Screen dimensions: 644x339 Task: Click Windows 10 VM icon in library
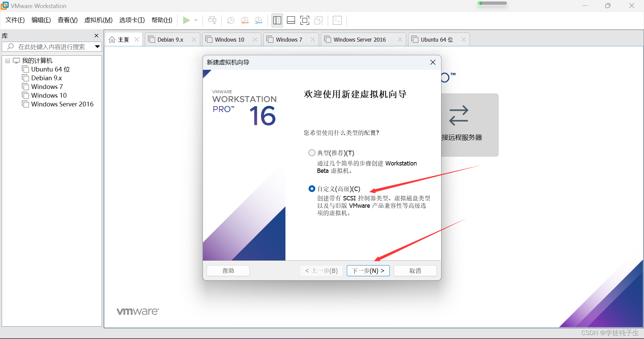click(25, 95)
